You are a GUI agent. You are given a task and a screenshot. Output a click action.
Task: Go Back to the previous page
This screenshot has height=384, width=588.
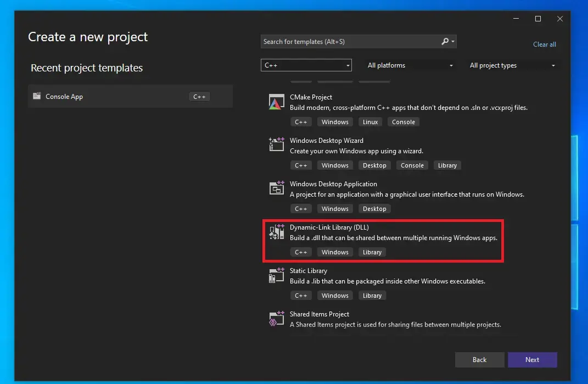click(479, 360)
